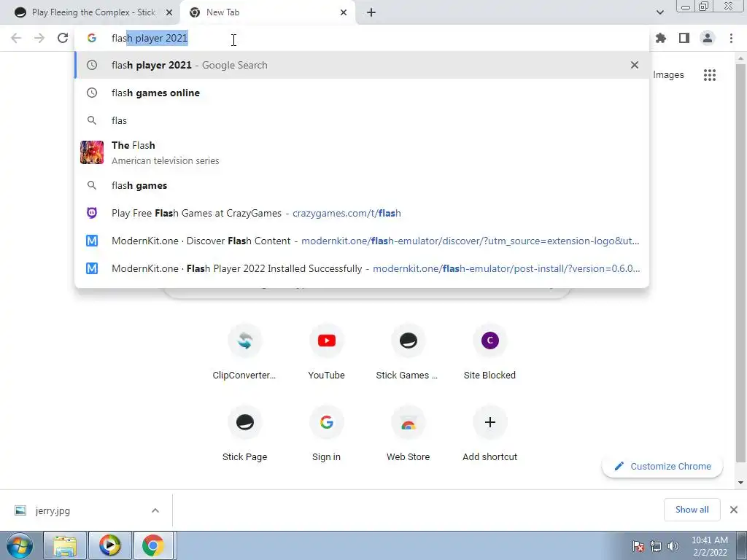Open the YouTube shortcut
Screen dimensions: 747x560
pyautogui.click(x=326, y=352)
